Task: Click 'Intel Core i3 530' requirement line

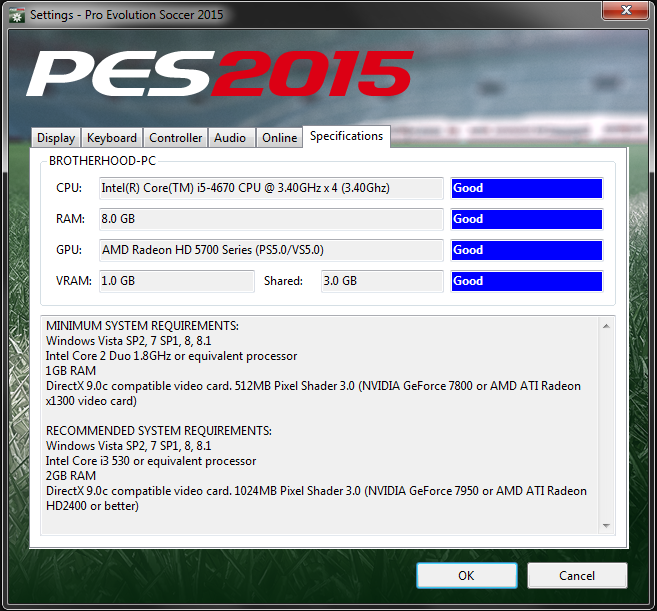Action: pyautogui.click(x=150, y=461)
